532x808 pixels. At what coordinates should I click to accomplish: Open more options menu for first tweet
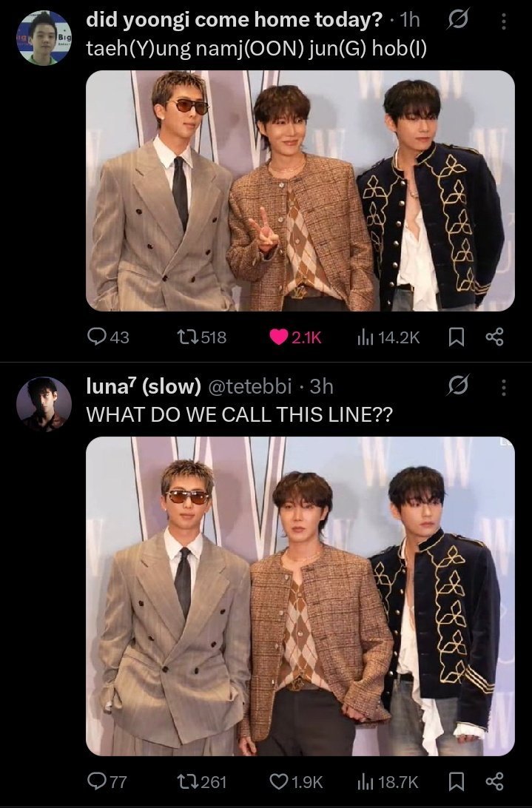[x=504, y=22]
